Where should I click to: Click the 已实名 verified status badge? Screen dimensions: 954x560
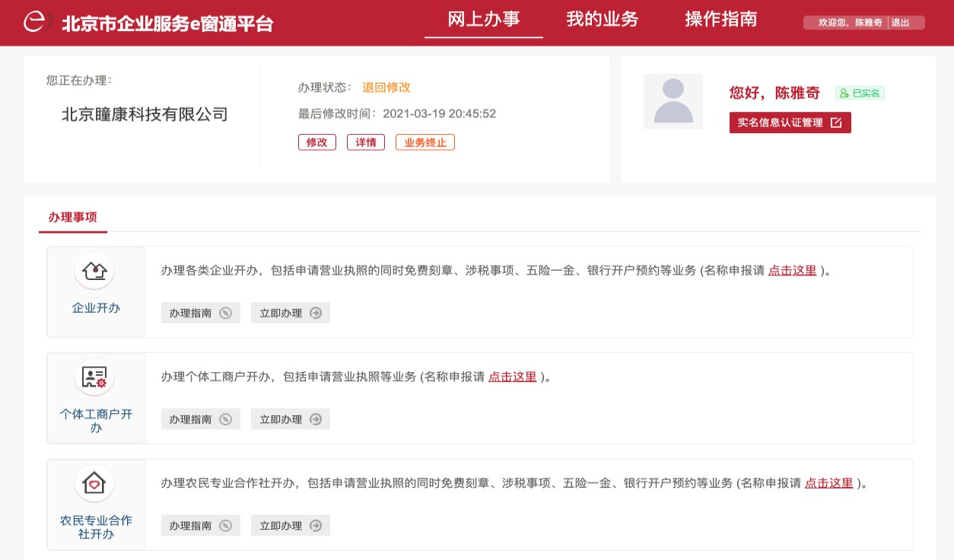coord(860,94)
